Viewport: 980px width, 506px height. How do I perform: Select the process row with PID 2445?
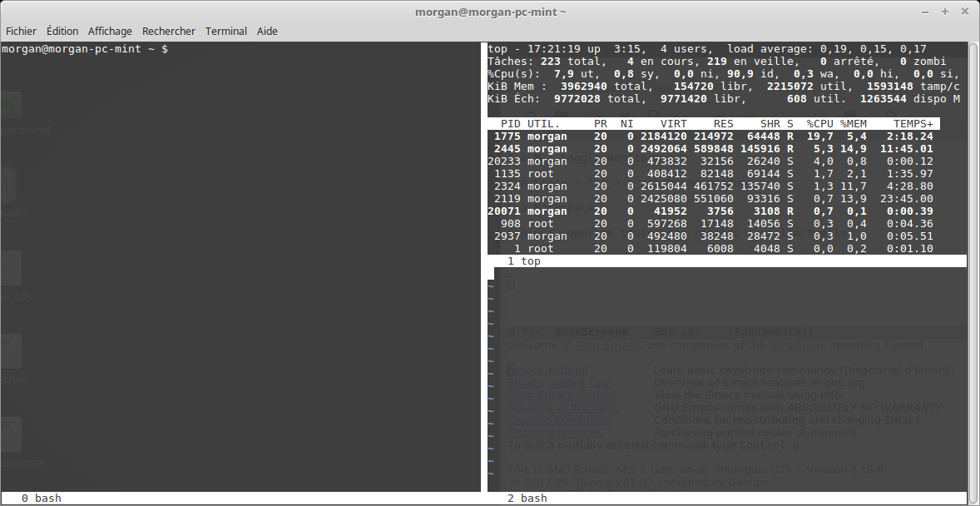click(x=712, y=149)
